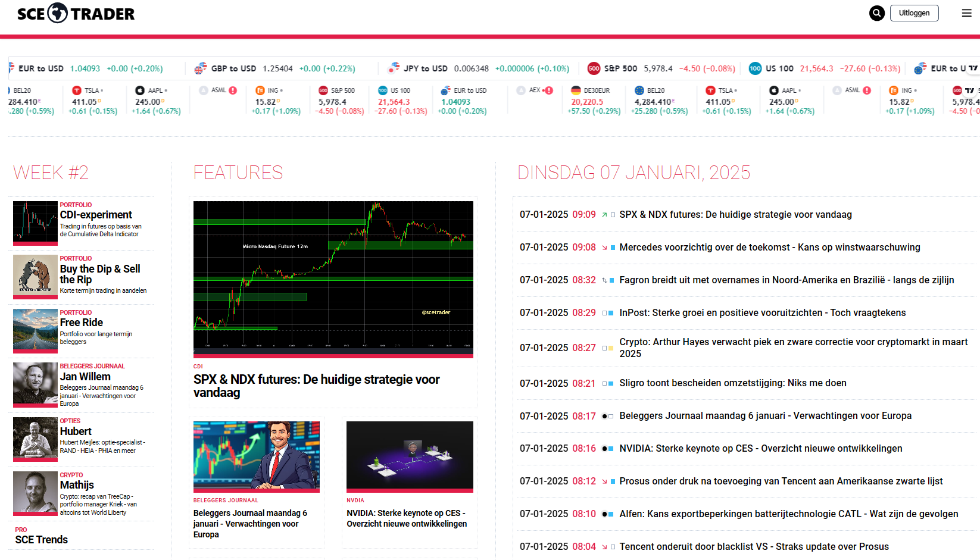Open the US 100 quote in the top ticker
The width and height of the screenshot is (980, 560).
[x=825, y=68]
